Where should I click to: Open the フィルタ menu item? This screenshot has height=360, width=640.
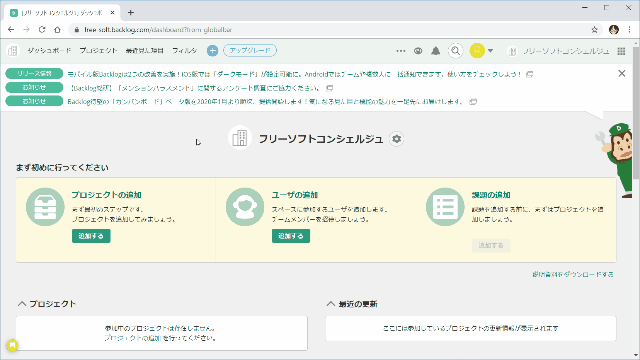point(184,51)
